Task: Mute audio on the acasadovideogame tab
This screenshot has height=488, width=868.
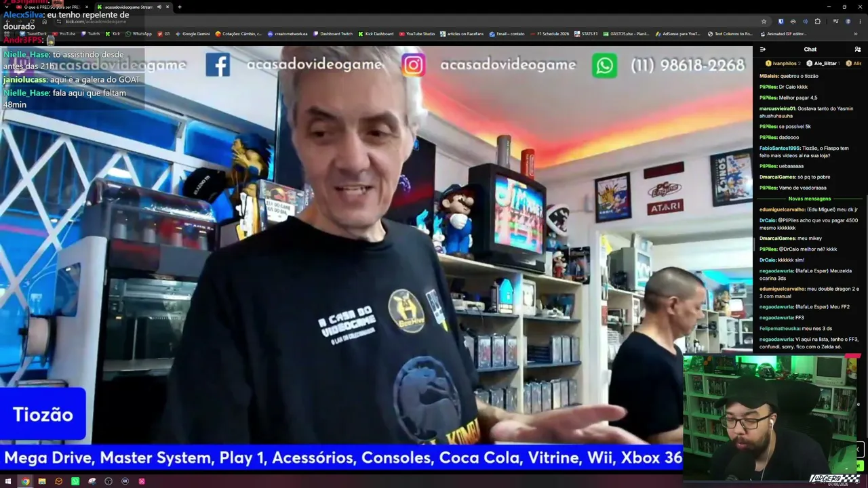Action: coord(159,7)
